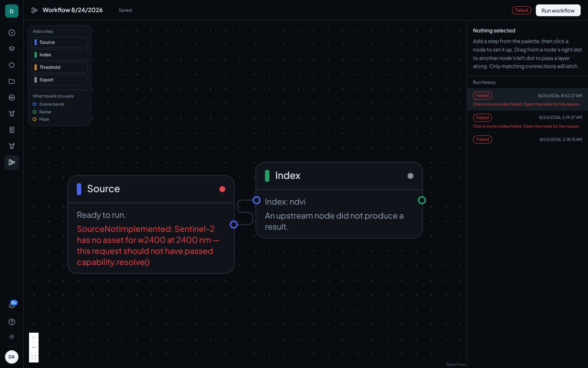Open the failed run from 2:18:15 AM
The height and width of the screenshot is (368, 588).
click(527, 140)
